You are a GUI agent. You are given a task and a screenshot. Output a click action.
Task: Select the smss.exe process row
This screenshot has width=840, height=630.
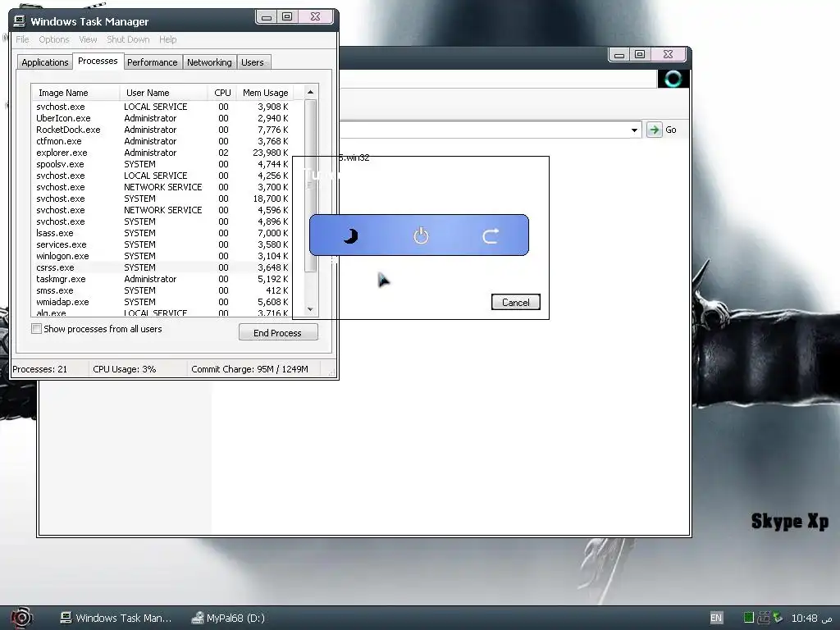click(162, 290)
